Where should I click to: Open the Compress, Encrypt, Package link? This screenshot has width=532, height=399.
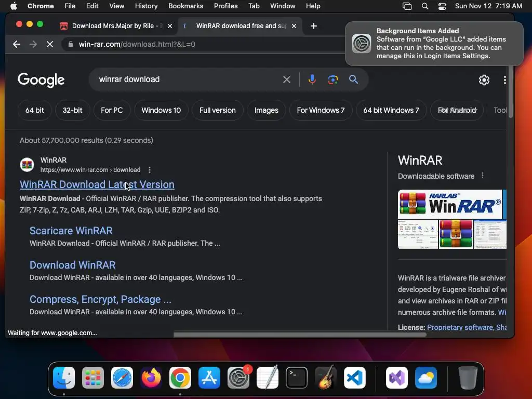coord(100,299)
